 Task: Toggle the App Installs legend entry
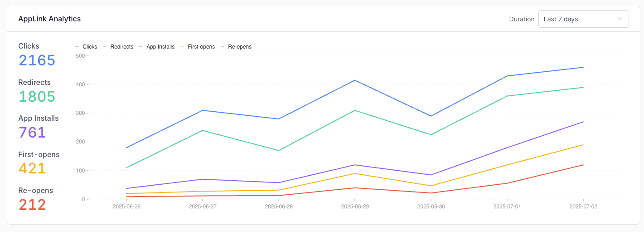click(x=157, y=47)
